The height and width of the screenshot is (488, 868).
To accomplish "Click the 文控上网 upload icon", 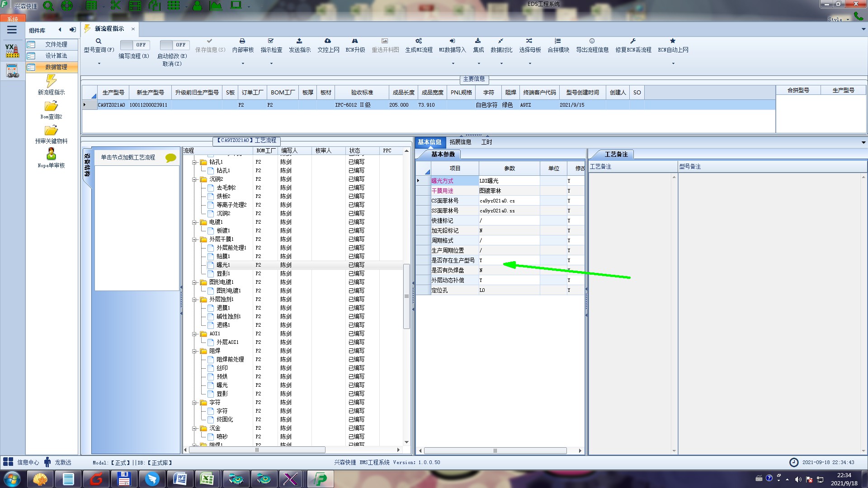I will pyautogui.click(x=328, y=41).
